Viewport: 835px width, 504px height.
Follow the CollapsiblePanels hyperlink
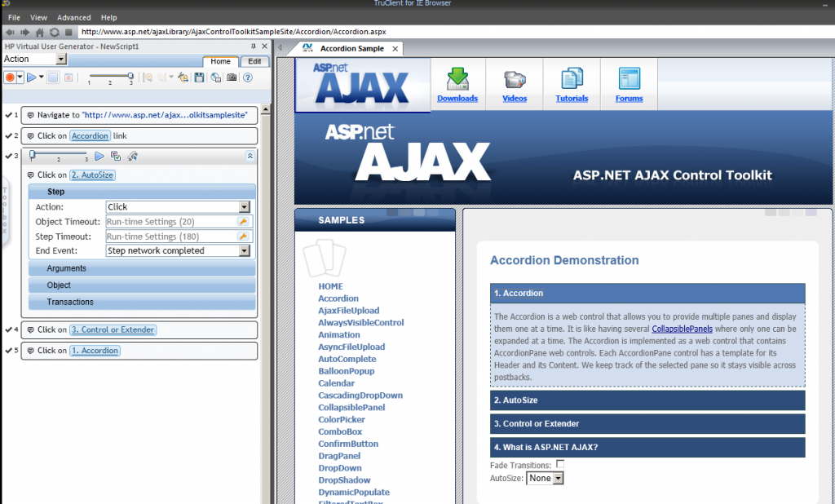pos(683,329)
